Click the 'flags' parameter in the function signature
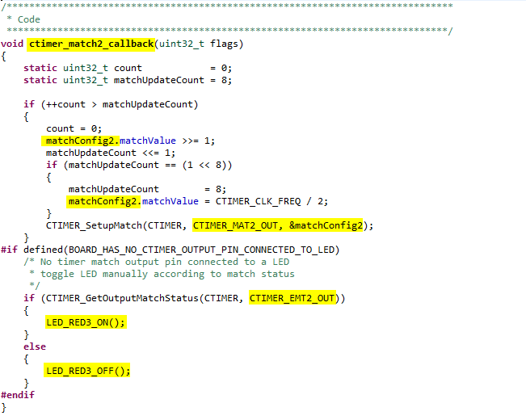The image size is (526, 420). pos(223,43)
